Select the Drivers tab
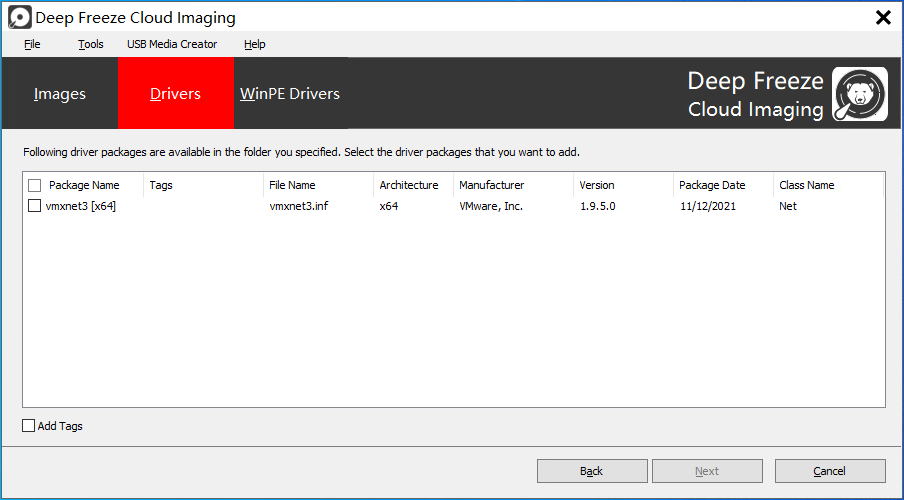The image size is (904, 500). point(175,93)
